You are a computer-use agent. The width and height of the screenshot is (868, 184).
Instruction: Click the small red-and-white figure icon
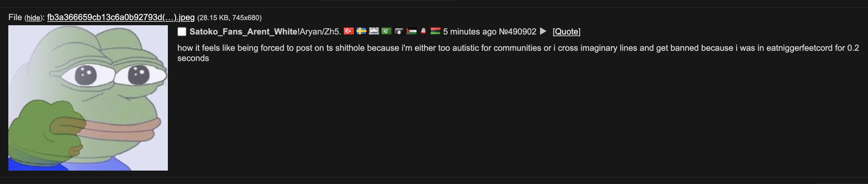(423, 31)
